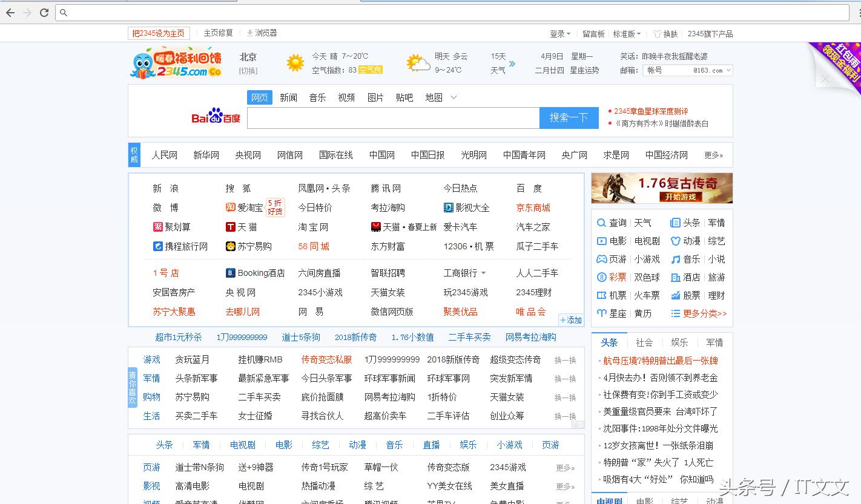
Task: Expand the 地图 dropdown arrow
Action: coord(453,97)
